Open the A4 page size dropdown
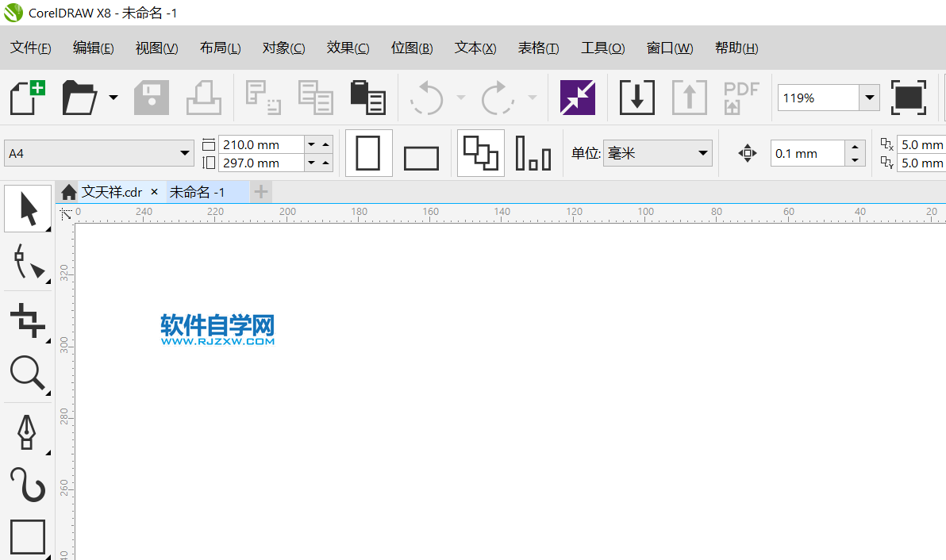Screen dimensions: 946x560 coord(186,152)
